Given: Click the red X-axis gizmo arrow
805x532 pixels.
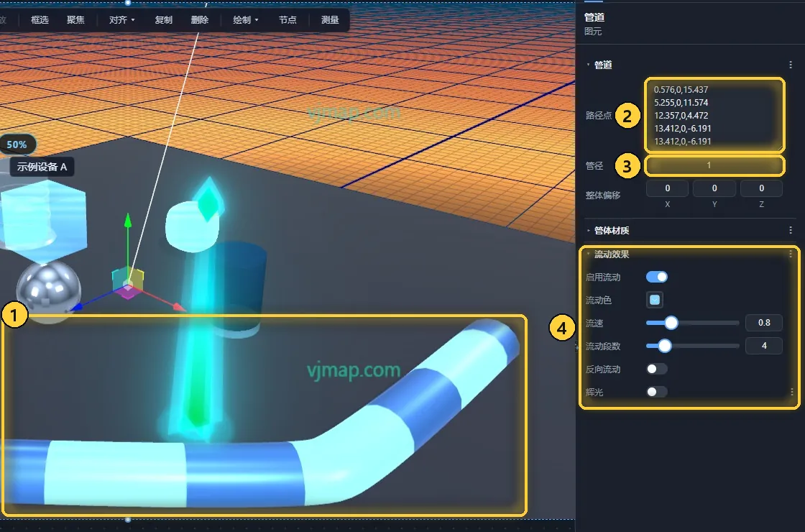Looking at the screenshot, I should 178,306.
